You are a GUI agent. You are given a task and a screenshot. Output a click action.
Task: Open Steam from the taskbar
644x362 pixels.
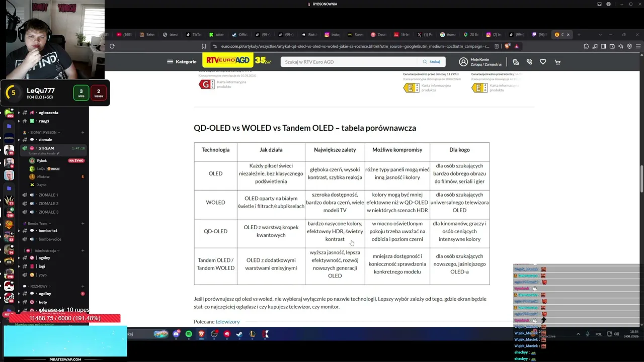[x=239, y=334]
